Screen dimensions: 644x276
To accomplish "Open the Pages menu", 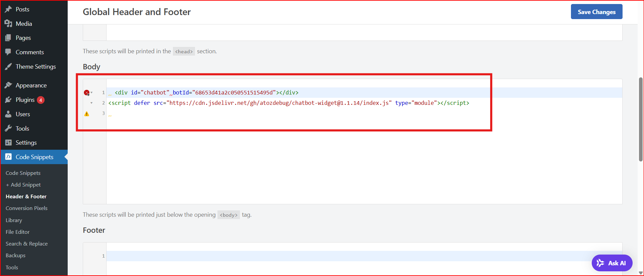I will coord(34,38).
